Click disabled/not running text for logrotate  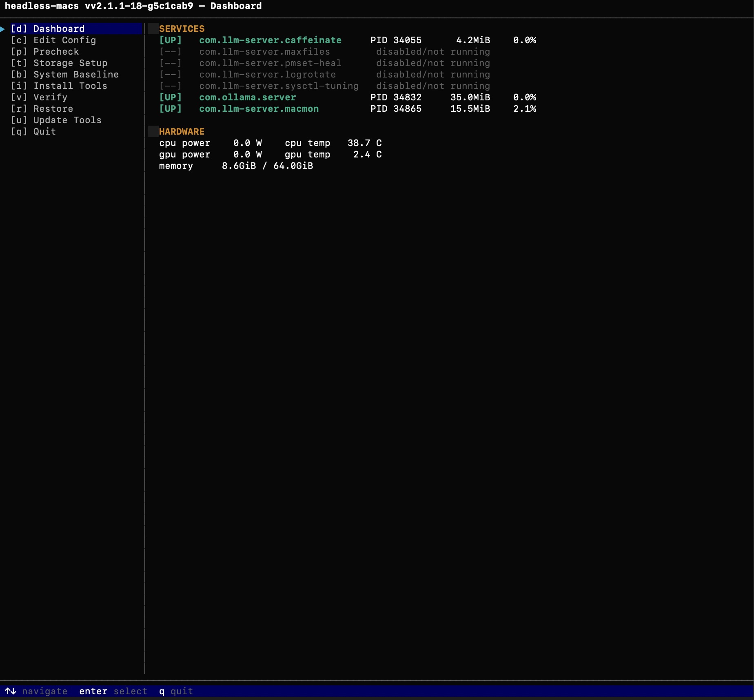[x=433, y=74]
